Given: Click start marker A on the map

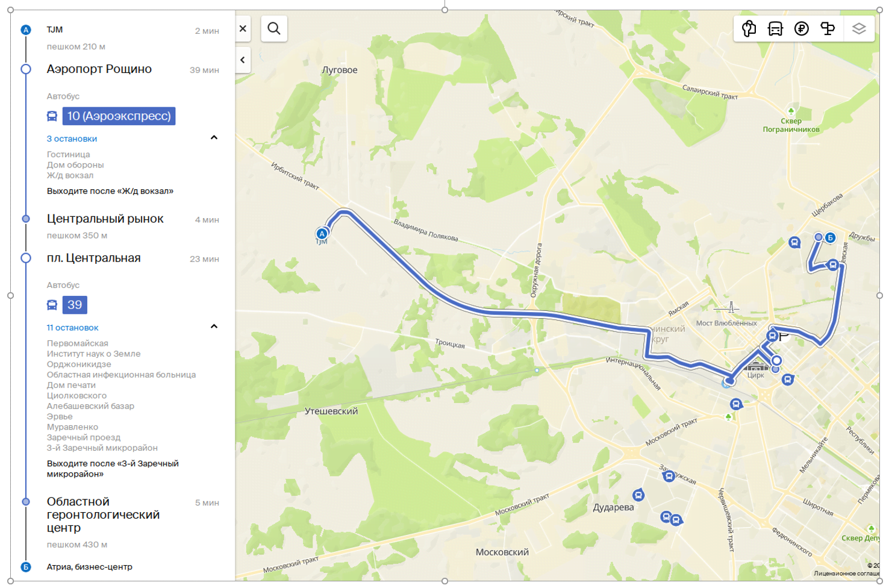Looking at the screenshot, I should [322, 233].
